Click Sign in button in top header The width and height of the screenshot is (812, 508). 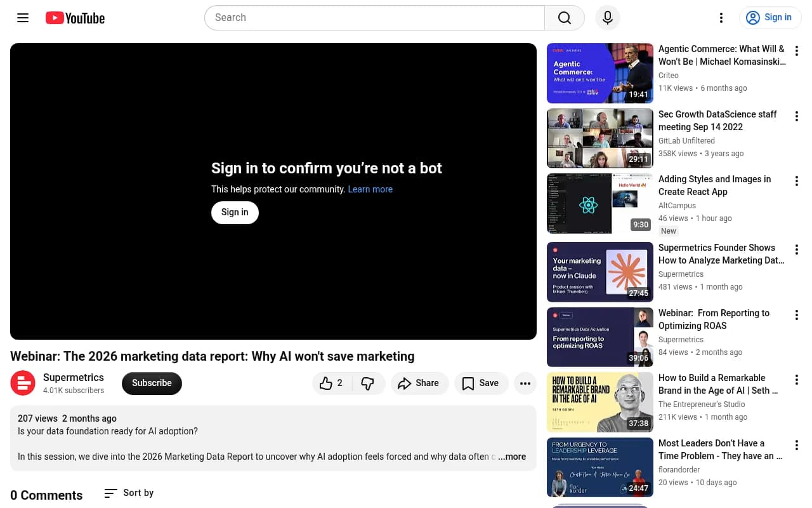tap(770, 18)
